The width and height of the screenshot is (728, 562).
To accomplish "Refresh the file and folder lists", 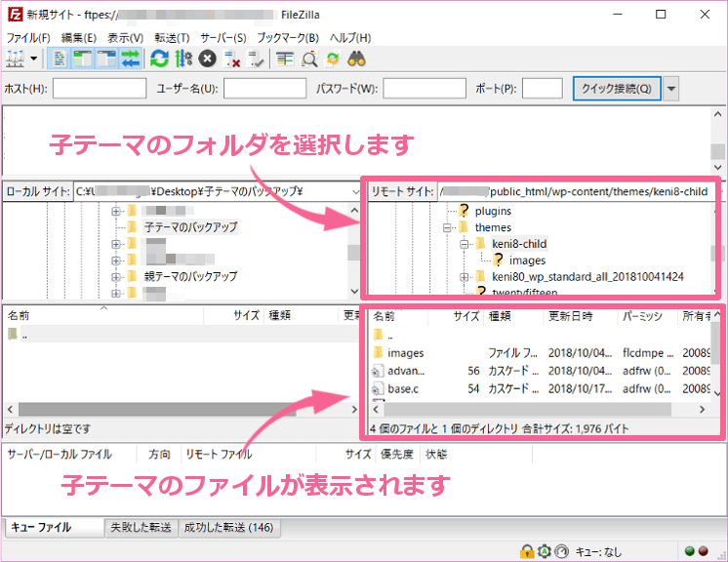I will coord(159,59).
